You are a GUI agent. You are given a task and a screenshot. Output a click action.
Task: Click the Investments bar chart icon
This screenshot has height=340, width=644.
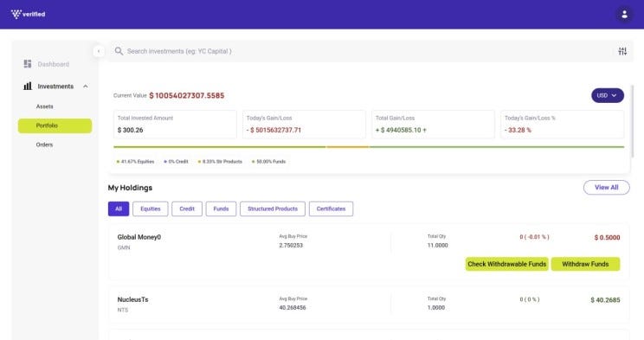[x=28, y=87]
